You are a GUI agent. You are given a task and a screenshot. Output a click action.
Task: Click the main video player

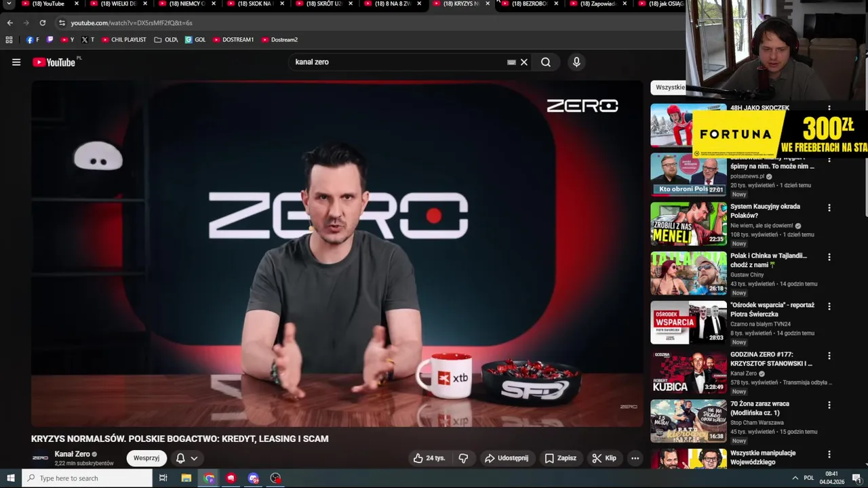pos(337,254)
